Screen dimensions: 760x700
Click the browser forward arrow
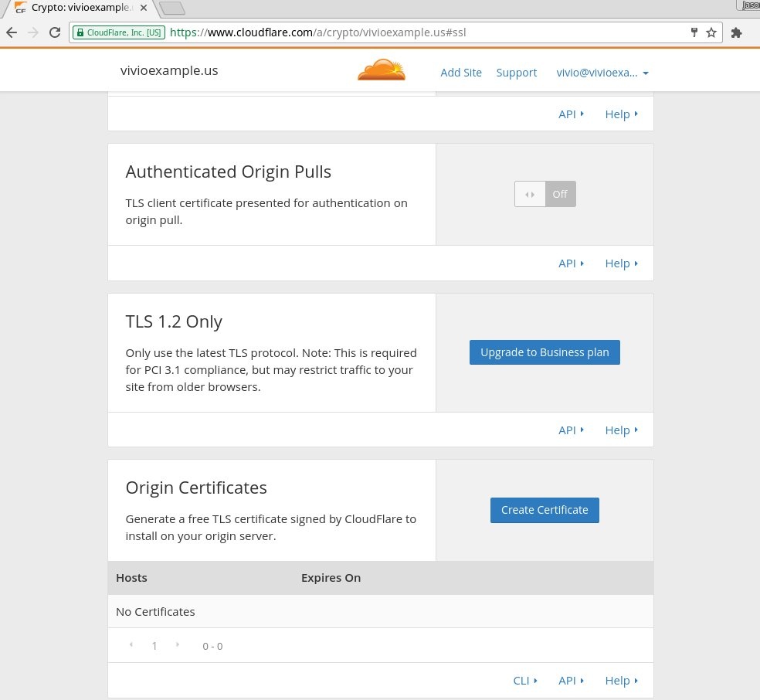pos(33,32)
